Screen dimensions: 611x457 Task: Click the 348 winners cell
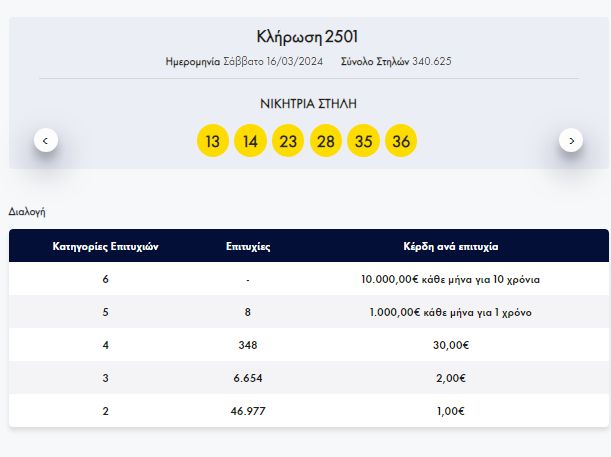(x=248, y=345)
